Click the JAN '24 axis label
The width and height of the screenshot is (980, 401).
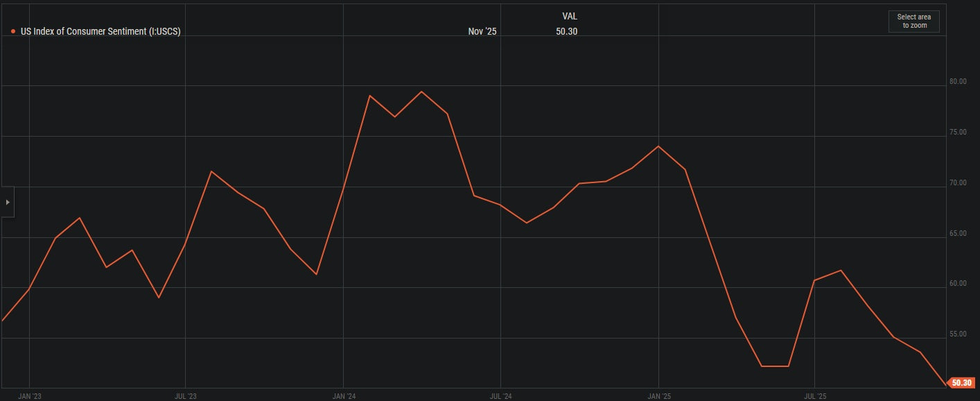[x=344, y=395]
